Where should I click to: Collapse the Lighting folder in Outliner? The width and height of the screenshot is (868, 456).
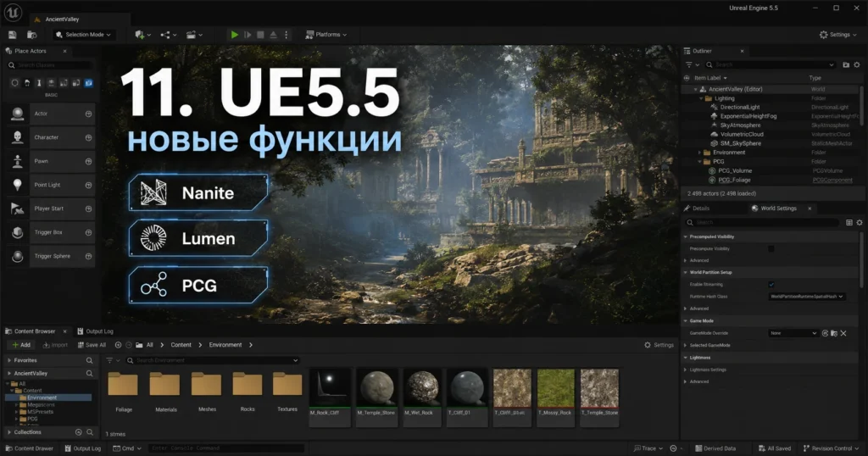pyautogui.click(x=700, y=98)
